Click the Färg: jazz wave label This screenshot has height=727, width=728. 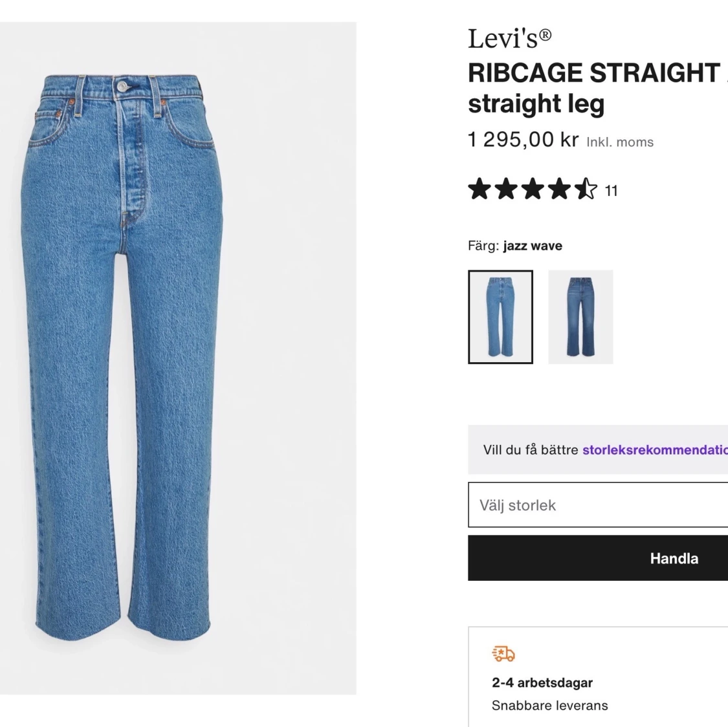pos(514,246)
